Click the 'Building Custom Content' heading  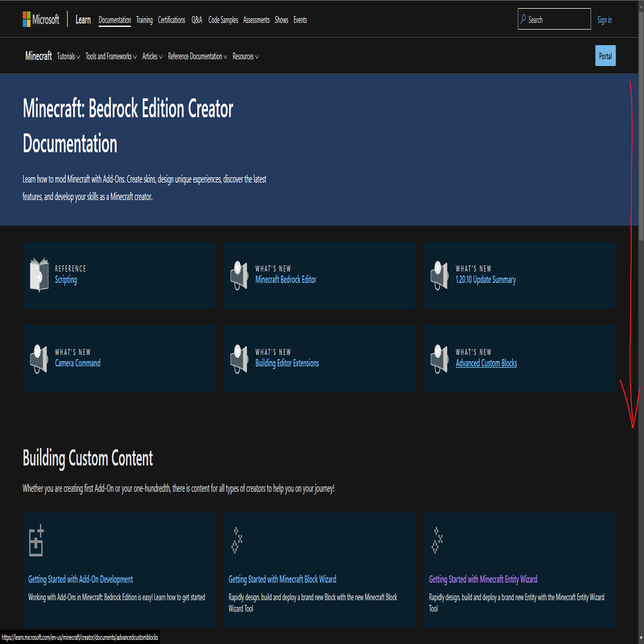click(x=88, y=458)
